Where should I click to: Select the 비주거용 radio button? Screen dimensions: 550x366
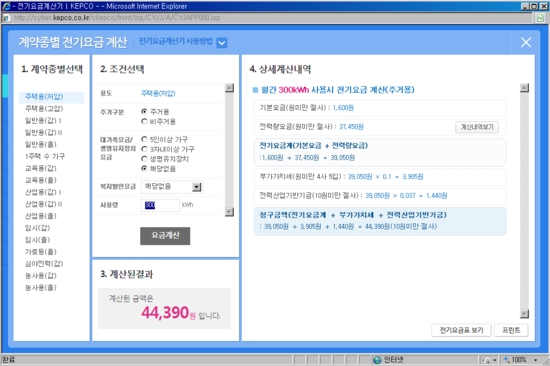pos(144,121)
